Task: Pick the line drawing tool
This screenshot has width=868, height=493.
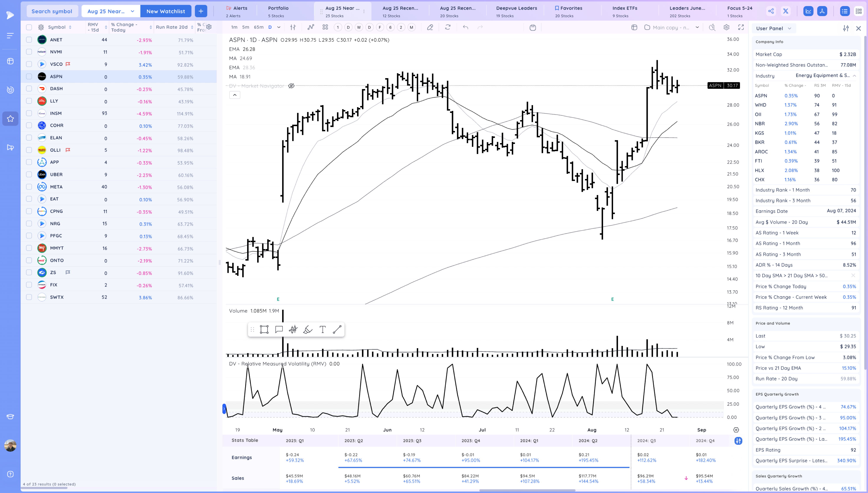Action: coord(337,329)
